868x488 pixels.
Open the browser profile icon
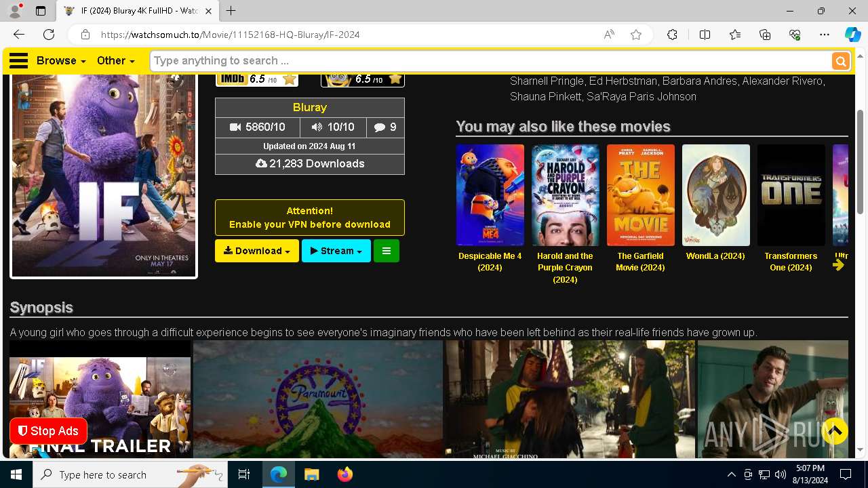click(15, 11)
